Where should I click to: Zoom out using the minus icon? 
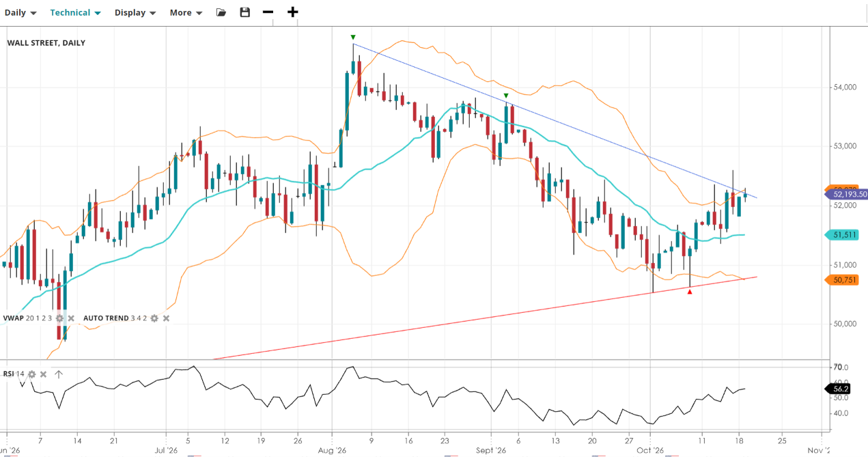tap(268, 12)
